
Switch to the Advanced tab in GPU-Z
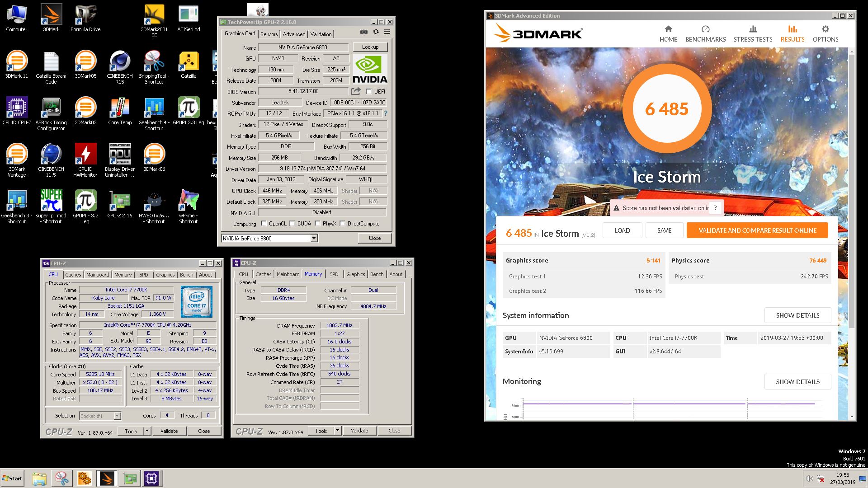(294, 34)
